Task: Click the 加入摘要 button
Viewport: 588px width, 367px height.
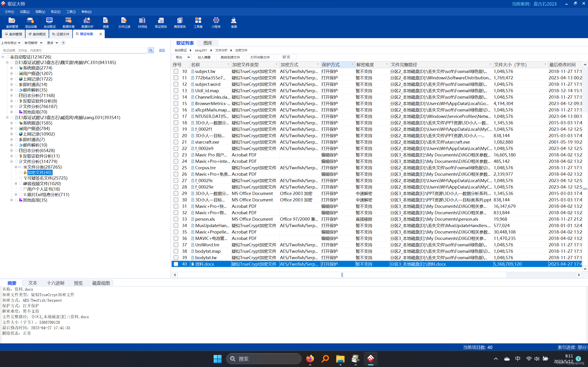Action: (x=204, y=57)
